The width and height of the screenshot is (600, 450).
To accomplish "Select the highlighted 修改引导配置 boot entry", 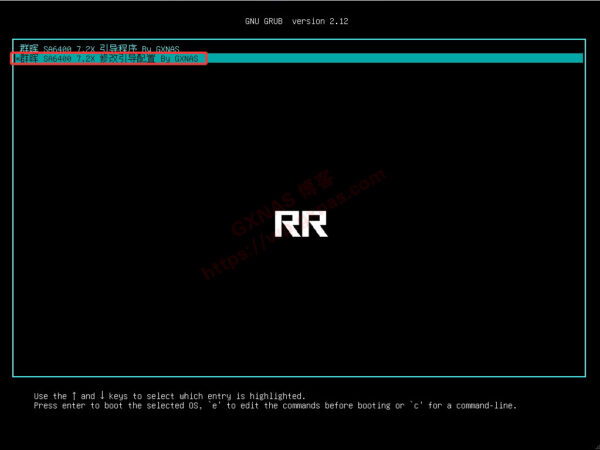I will click(112, 60).
